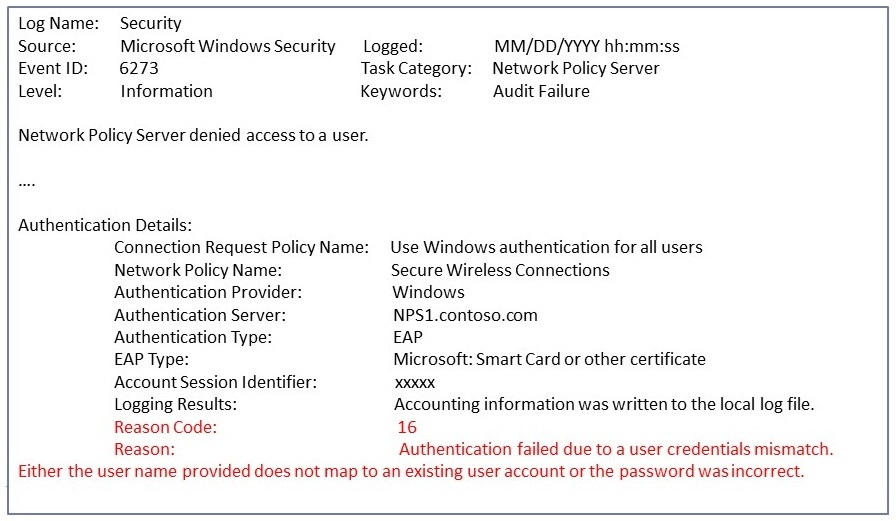Click the 'Accounting information was written' logging result
This screenshot has width=896, height=521.
click(604, 404)
